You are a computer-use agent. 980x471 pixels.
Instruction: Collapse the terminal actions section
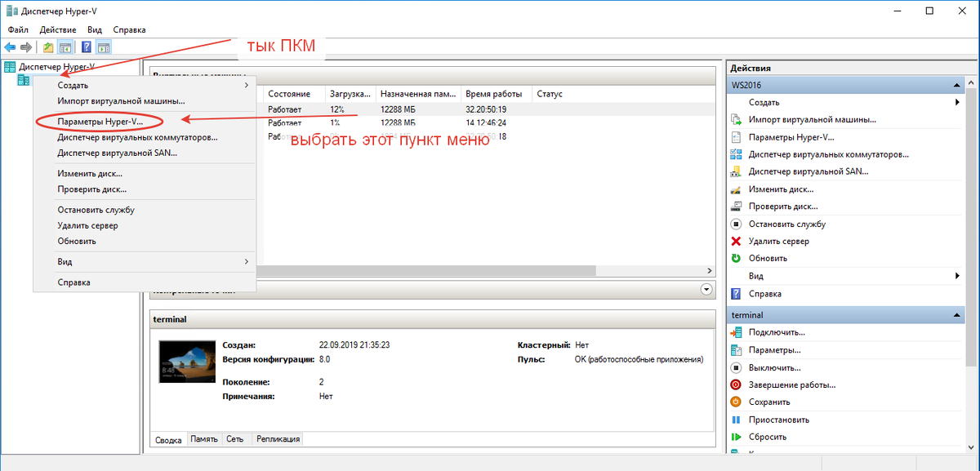click(956, 314)
